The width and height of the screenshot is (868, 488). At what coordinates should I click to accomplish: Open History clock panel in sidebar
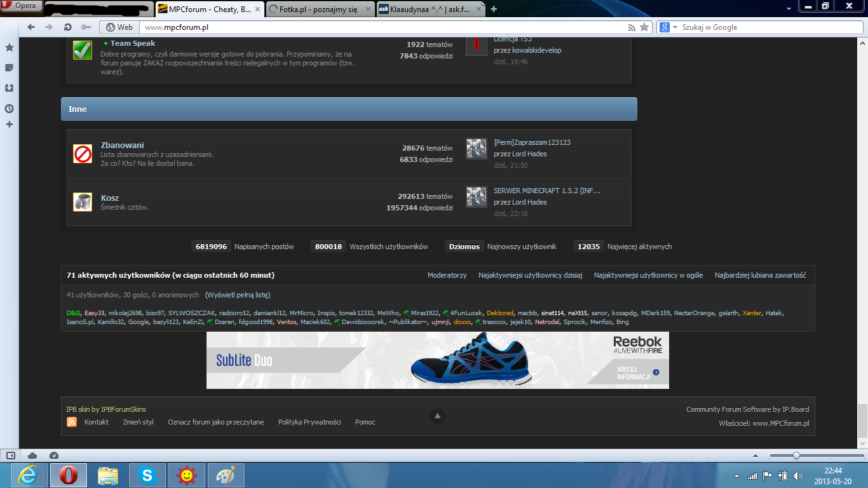[x=10, y=108]
